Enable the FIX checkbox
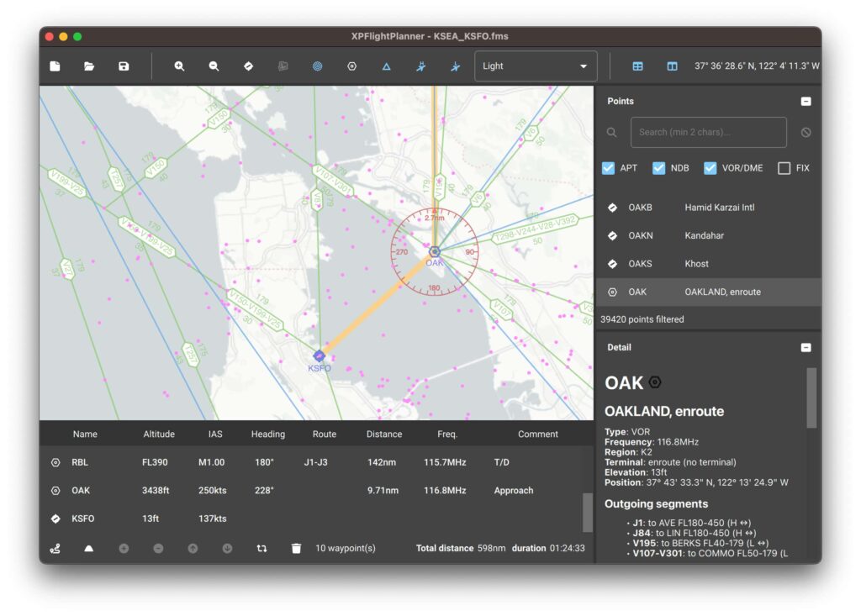Viewport: 861px width, 616px height. coord(784,168)
